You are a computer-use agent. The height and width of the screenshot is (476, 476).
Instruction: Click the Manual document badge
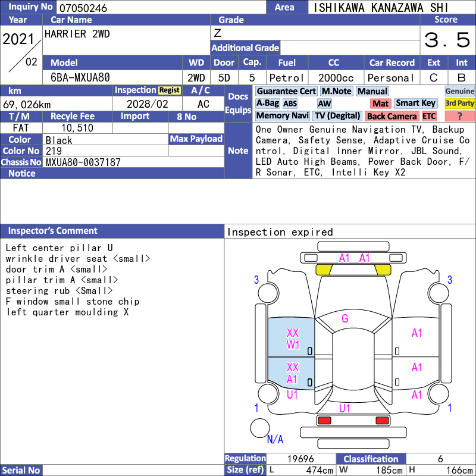click(372, 91)
